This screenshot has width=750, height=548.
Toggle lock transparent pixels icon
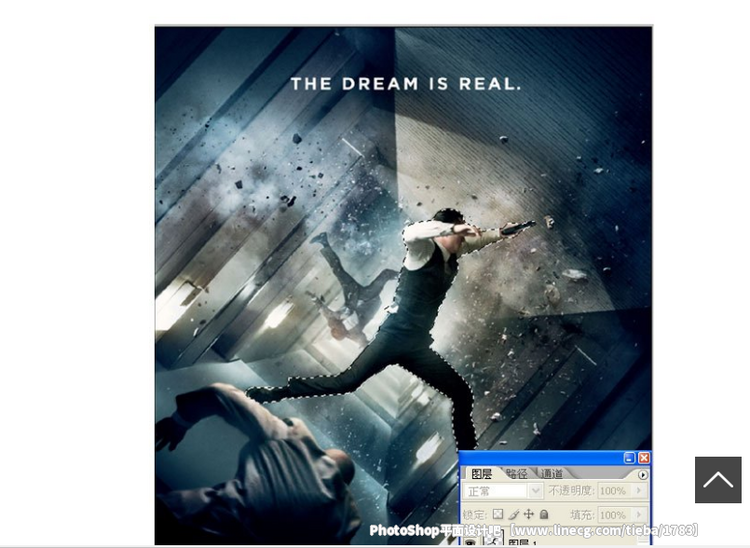[x=498, y=515]
